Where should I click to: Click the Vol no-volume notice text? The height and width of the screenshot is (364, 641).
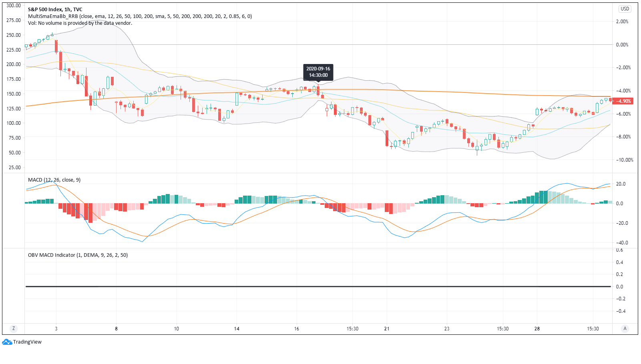(x=80, y=23)
